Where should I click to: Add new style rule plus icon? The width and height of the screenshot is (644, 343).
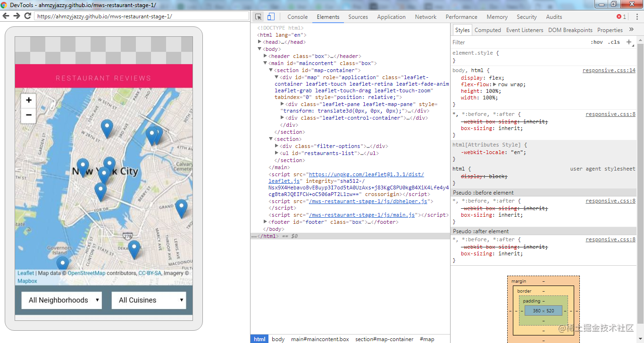coord(629,42)
